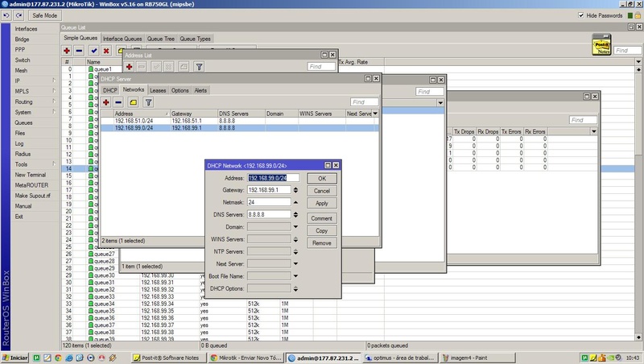Image resolution: width=644 pixels, height=364 pixels.
Task: Click the red add icon in Address List
Action: pos(130,67)
